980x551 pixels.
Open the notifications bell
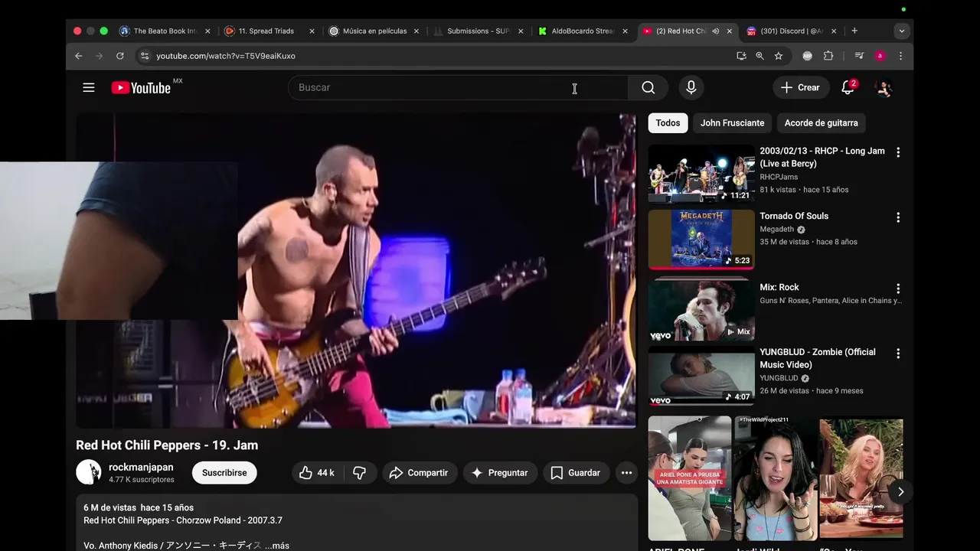848,87
